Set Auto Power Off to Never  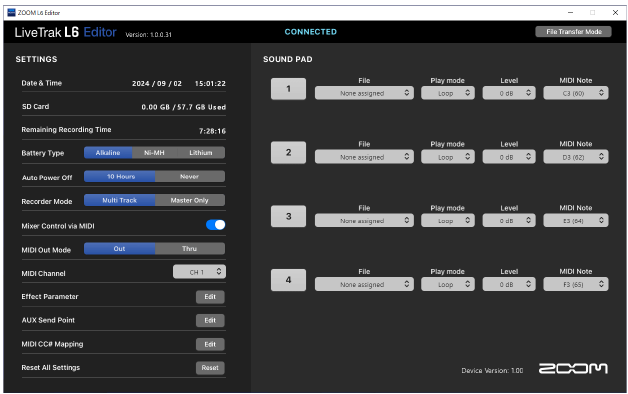tap(190, 177)
